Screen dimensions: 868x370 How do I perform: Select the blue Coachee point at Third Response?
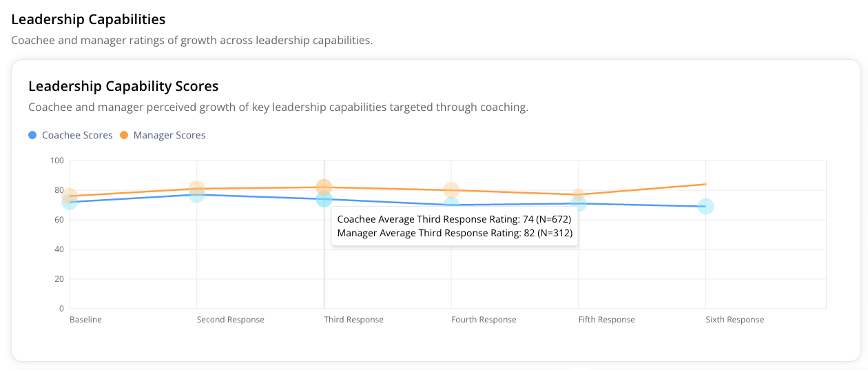[324, 199]
